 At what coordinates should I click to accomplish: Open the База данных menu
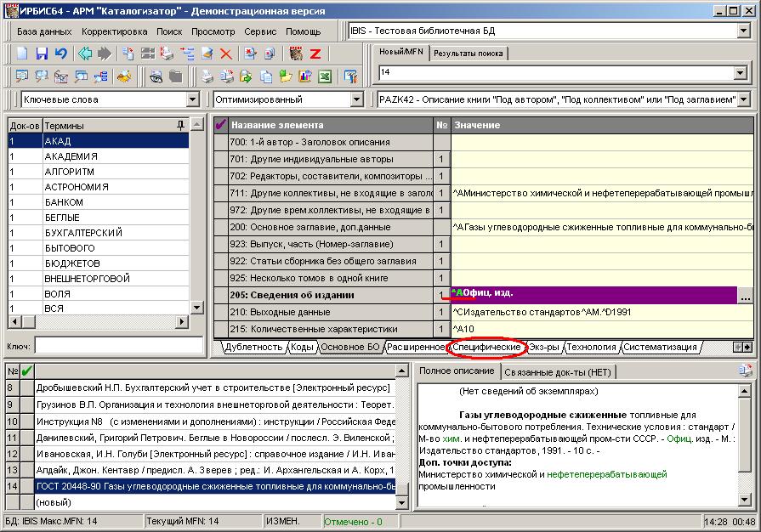tap(44, 31)
